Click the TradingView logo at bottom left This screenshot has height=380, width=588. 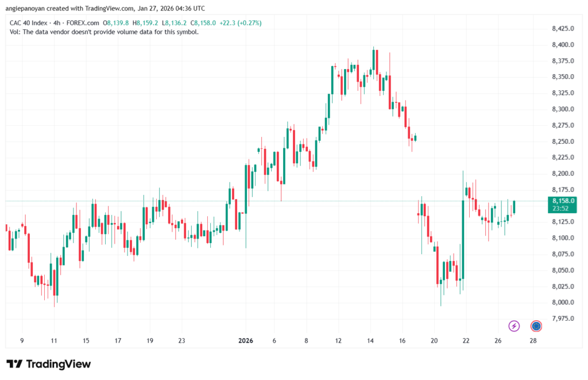point(49,364)
